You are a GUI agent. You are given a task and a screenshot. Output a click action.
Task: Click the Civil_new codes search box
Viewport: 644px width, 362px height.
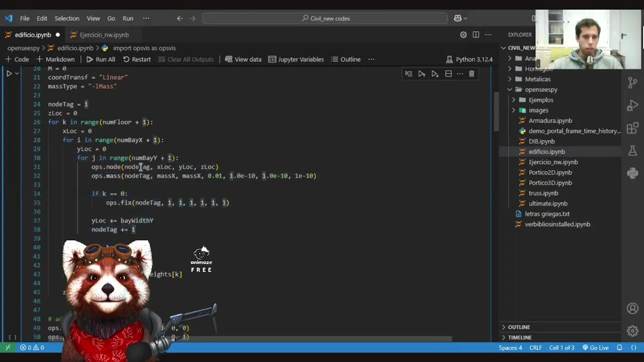coord(325,19)
